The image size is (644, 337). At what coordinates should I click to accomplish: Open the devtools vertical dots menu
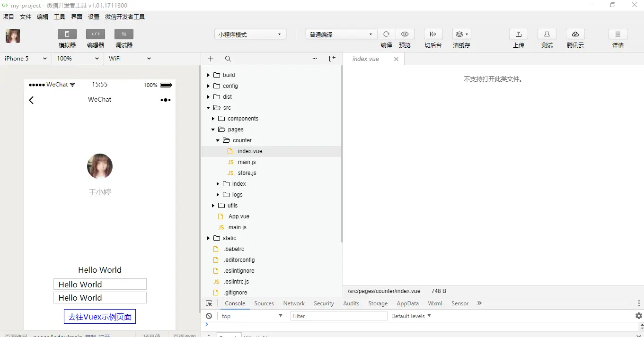(639, 303)
